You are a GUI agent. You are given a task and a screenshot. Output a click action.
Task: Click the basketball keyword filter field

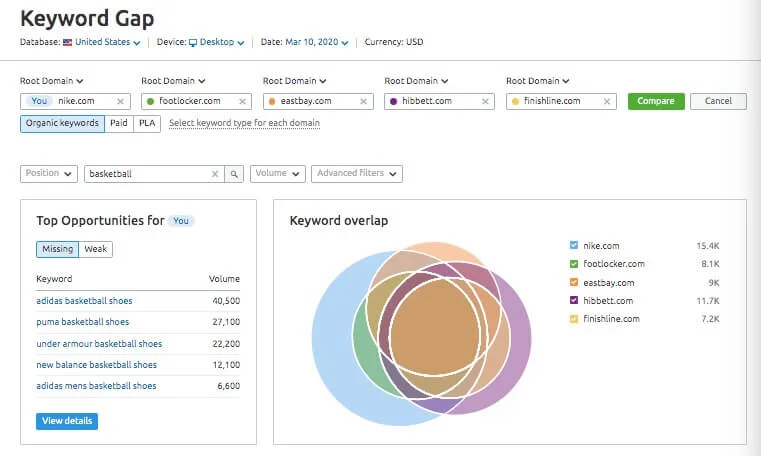pyautogui.click(x=147, y=174)
